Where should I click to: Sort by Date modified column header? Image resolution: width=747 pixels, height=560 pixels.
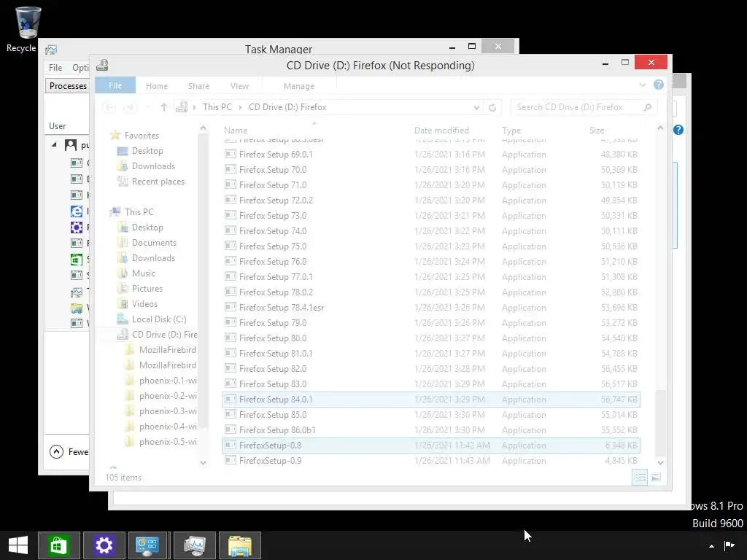tap(441, 130)
